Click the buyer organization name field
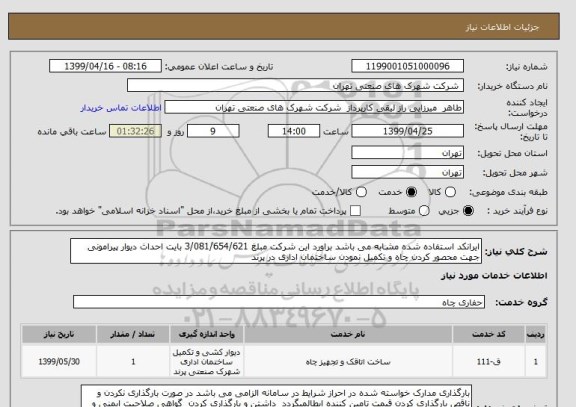The width and height of the screenshot is (576, 407). pyautogui.click(x=295, y=86)
